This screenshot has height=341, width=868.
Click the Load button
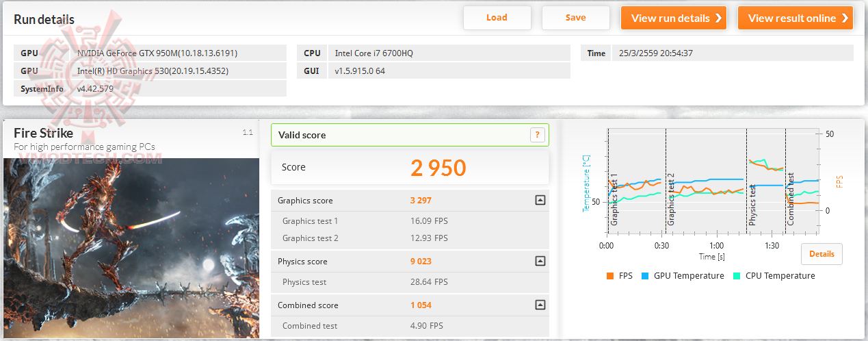tap(497, 18)
